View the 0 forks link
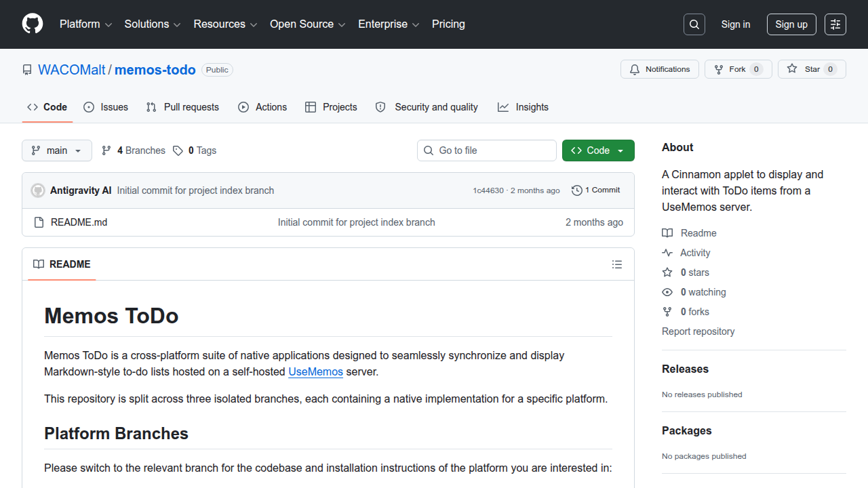868x488 pixels. (695, 312)
